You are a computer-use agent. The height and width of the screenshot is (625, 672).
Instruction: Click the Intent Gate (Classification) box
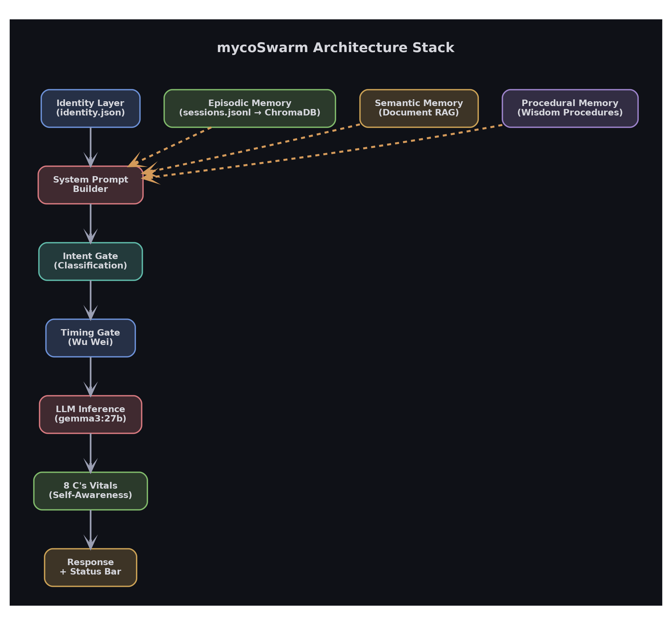(x=90, y=261)
